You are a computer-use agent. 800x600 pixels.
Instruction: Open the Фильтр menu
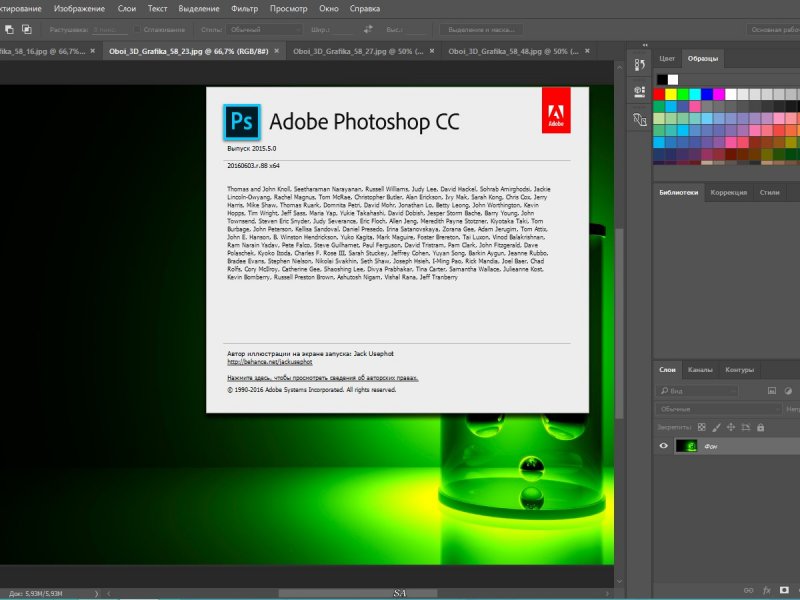click(244, 9)
